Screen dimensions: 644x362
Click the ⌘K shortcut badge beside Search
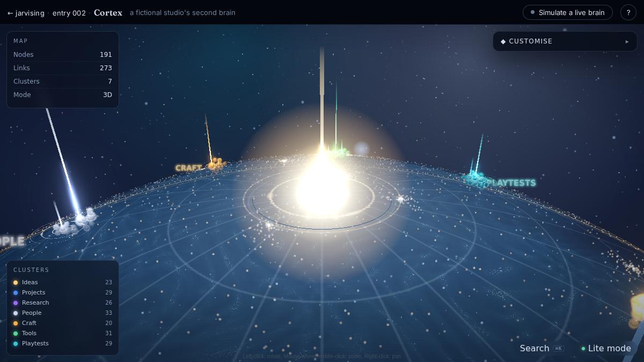point(559,349)
